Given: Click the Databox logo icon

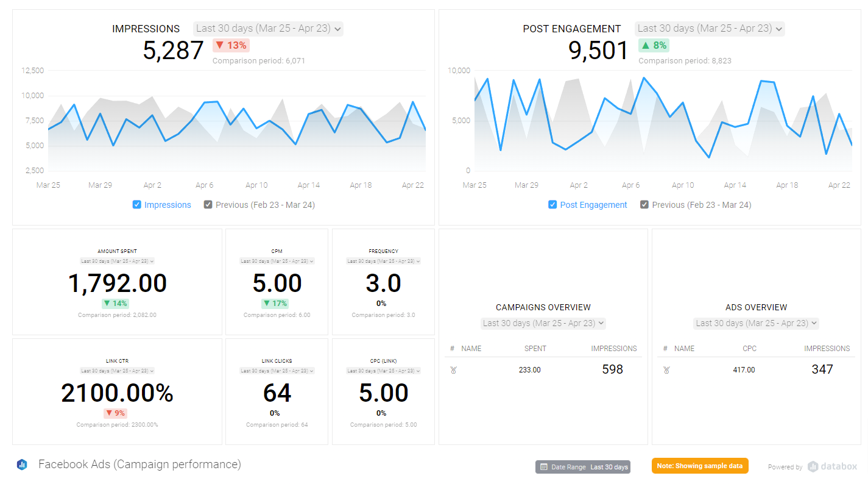Looking at the screenshot, I should (x=813, y=466).
